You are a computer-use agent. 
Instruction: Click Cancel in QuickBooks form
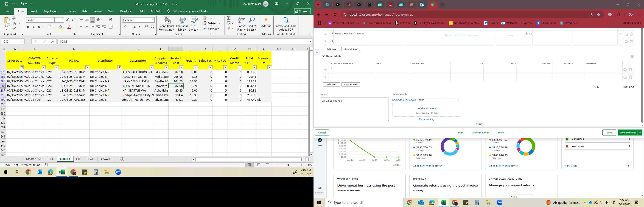322,132
